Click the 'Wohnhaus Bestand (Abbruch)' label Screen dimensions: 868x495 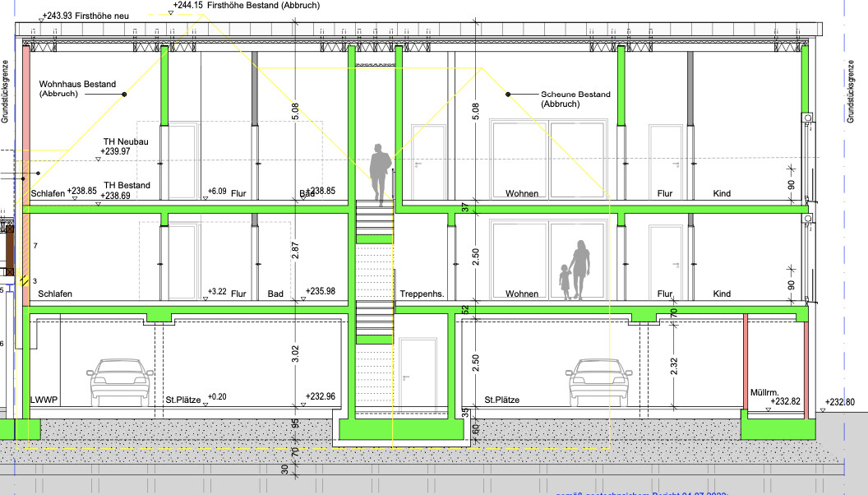coord(77,89)
